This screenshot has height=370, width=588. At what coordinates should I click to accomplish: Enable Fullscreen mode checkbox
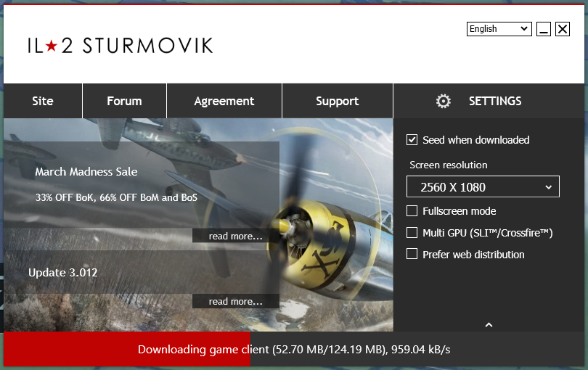tap(412, 211)
